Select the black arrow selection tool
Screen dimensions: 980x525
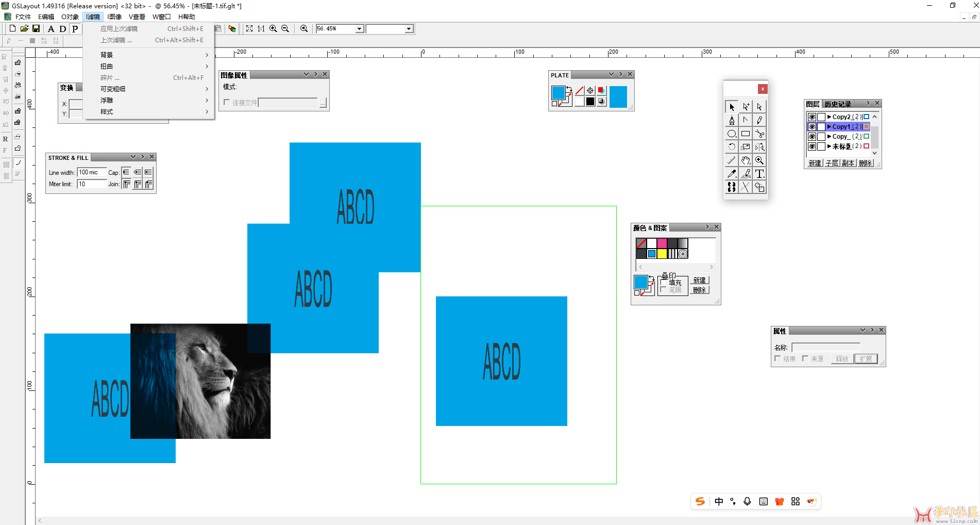pos(732,107)
